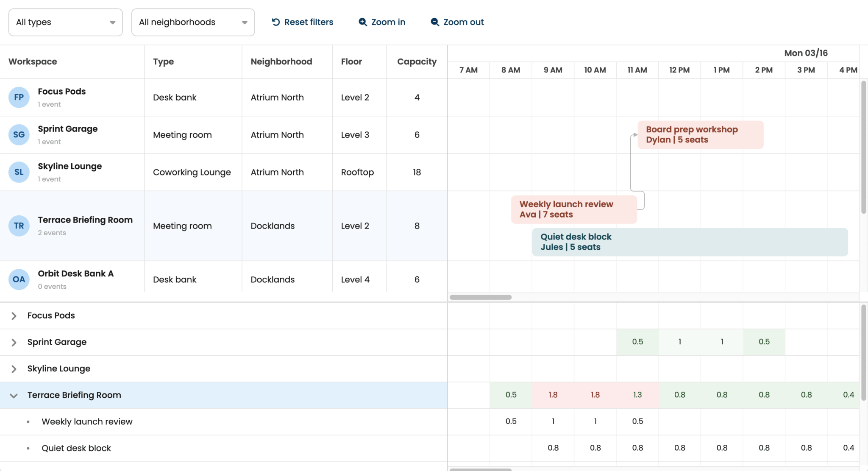Collapse the Terrace Briefing Room utilization row
The height and width of the screenshot is (471, 868).
14,396
